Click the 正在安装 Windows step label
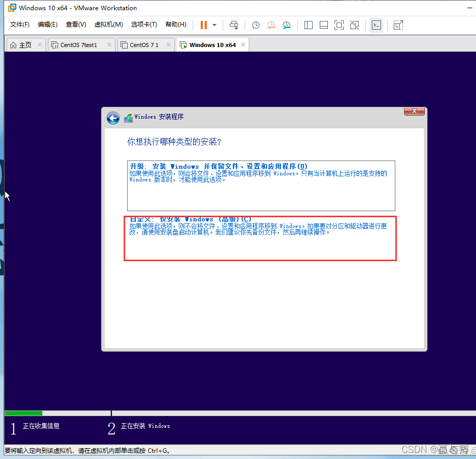Screen dimensions: 476x459 [146, 426]
